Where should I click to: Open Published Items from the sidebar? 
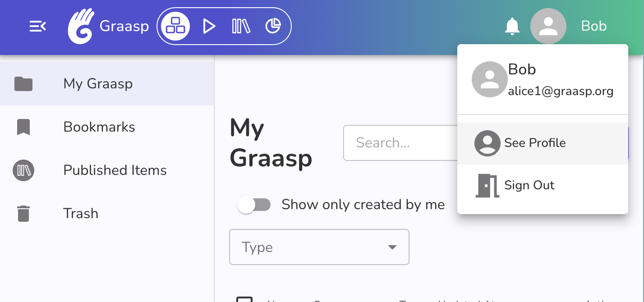pyautogui.click(x=115, y=170)
